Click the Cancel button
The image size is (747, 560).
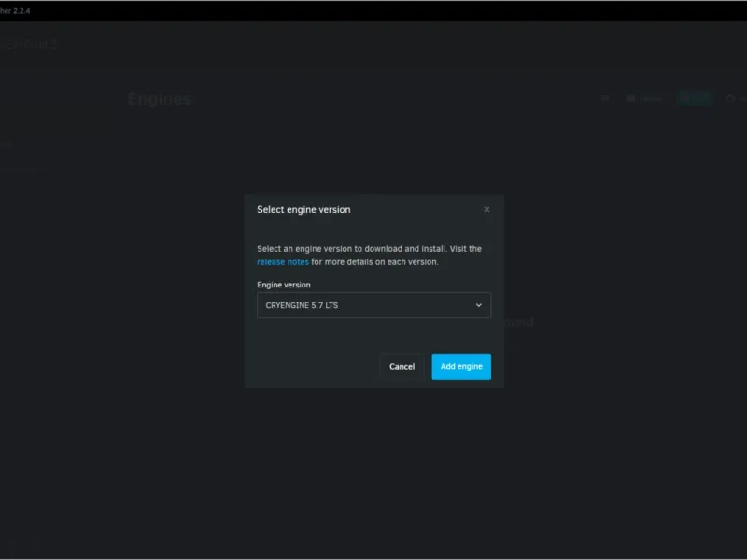point(402,366)
